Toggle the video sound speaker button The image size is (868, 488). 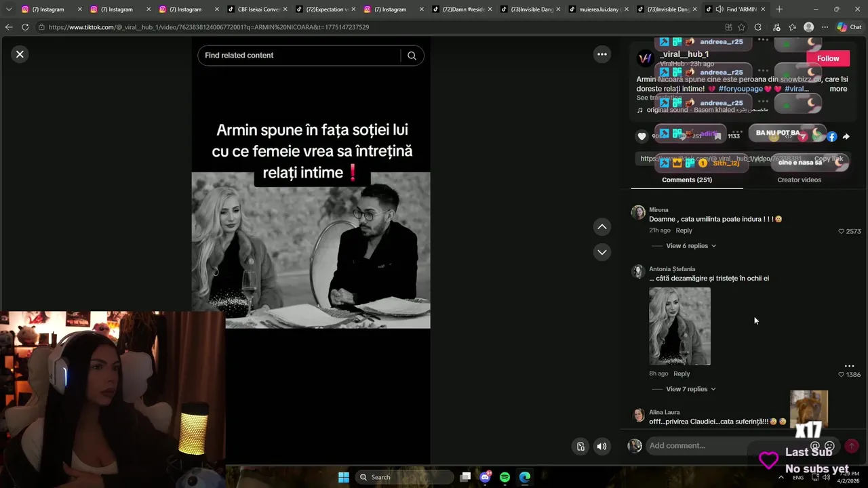click(601, 446)
